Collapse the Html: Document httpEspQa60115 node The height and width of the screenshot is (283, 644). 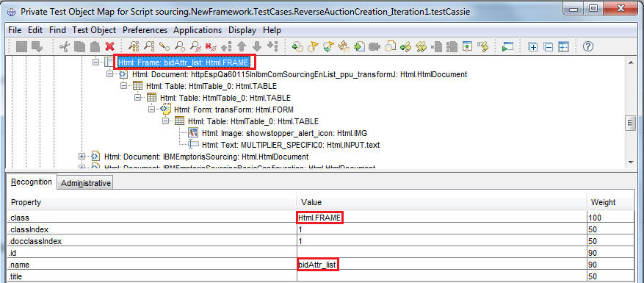pyautogui.click(x=109, y=74)
